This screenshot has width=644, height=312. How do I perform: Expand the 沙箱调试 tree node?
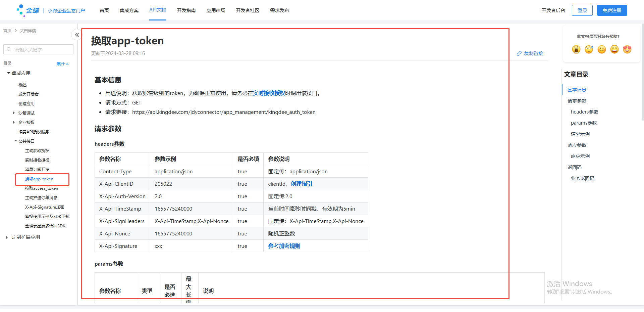tap(13, 113)
